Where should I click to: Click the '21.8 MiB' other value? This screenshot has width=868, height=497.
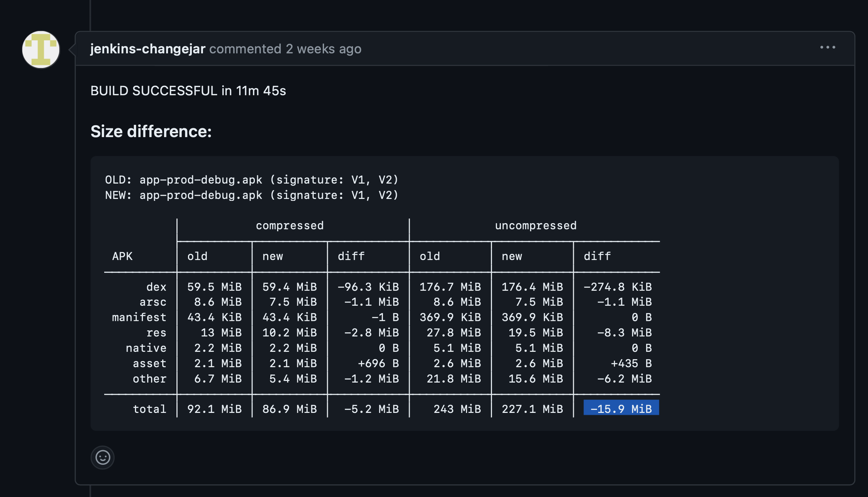click(x=454, y=379)
